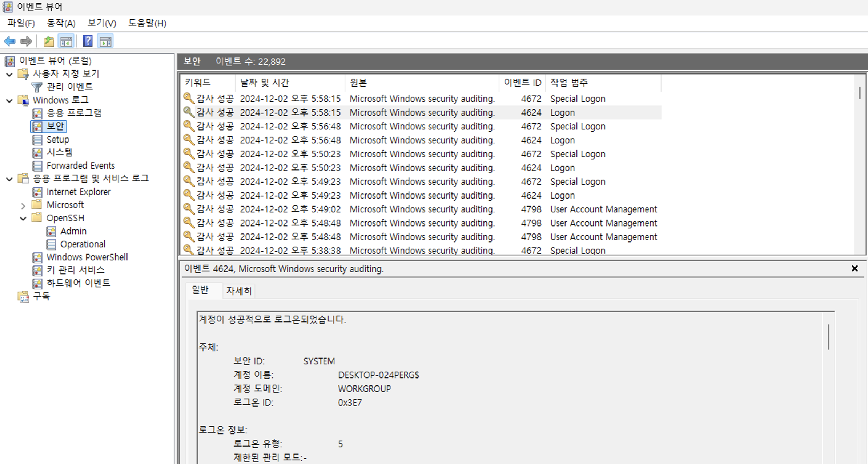Toggle the console tree pane icon
Viewport: 868px width, 464px height.
tap(66, 41)
